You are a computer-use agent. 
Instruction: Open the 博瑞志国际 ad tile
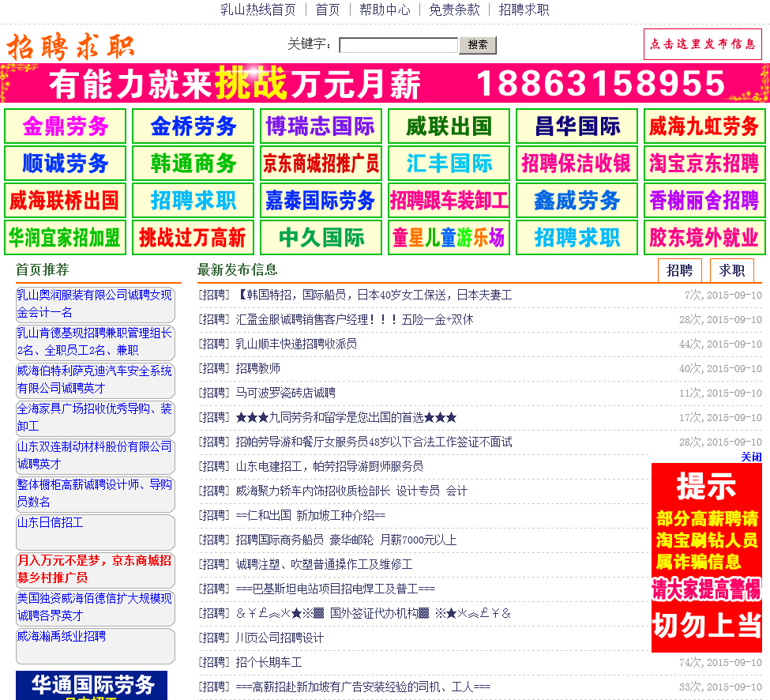(x=321, y=126)
